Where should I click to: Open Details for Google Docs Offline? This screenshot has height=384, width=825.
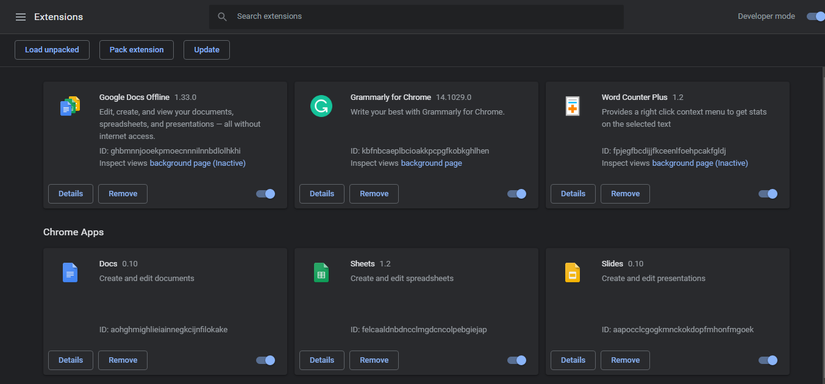coord(71,194)
